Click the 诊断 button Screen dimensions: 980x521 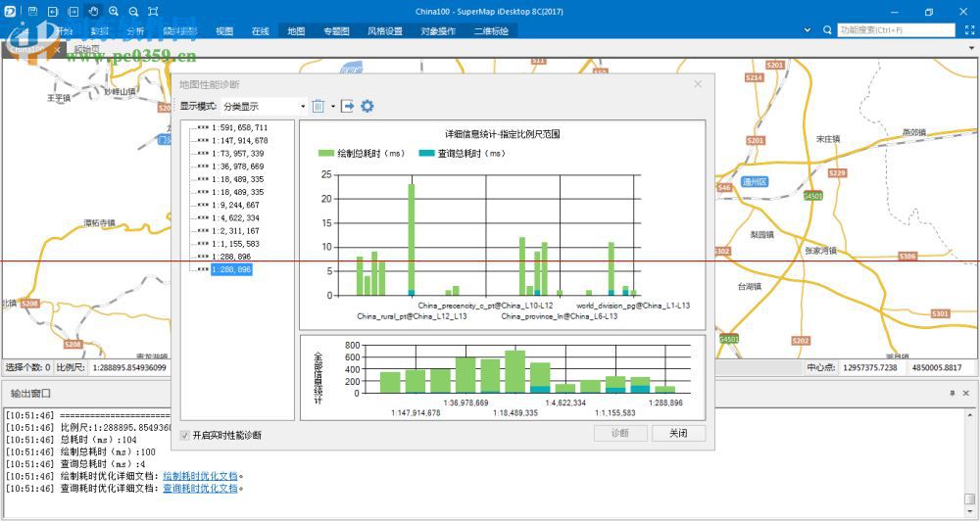tap(620, 433)
